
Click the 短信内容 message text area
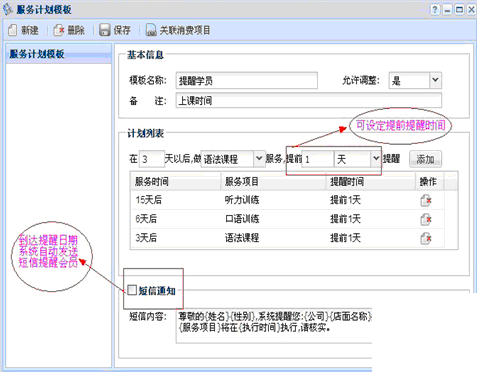click(x=274, y=326)
